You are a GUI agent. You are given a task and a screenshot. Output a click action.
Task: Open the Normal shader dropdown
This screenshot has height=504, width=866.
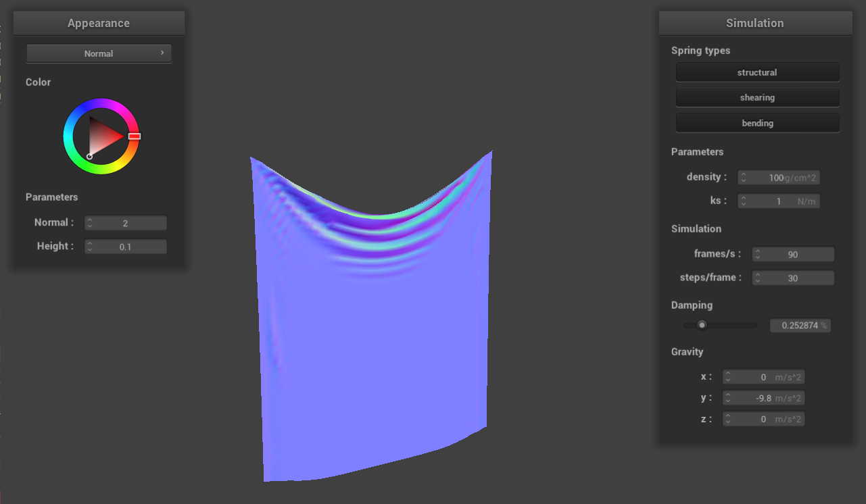[99, 53]
